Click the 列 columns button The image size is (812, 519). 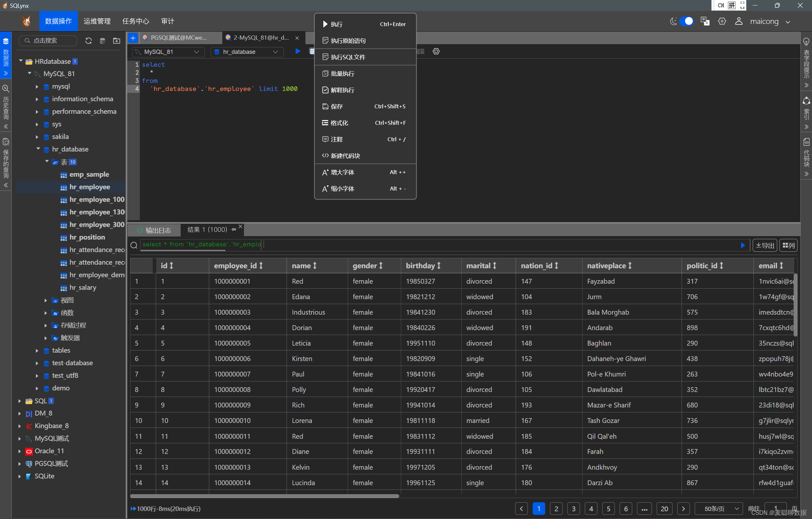(x=788, y=245)
